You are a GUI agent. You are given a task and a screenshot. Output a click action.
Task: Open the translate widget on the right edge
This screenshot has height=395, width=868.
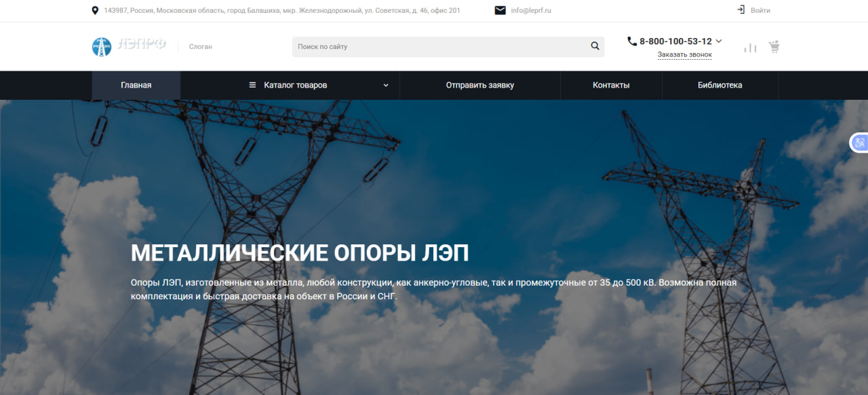tap(859, 143)
